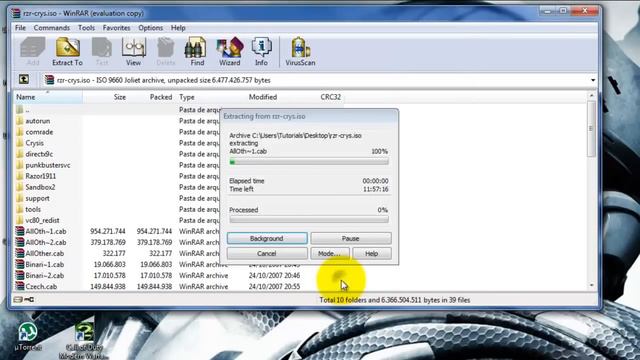
Task: Click the greyed Test toolbar icon
Action: click(102, 51)
